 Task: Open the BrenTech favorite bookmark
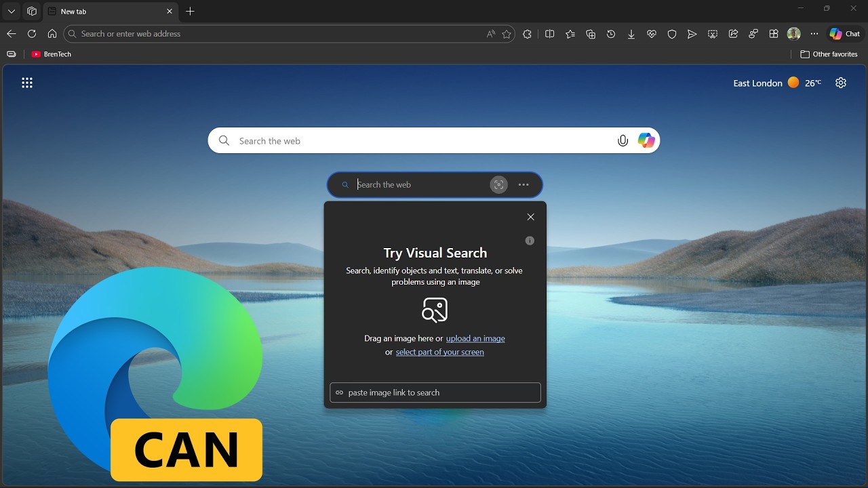point(52,54)
